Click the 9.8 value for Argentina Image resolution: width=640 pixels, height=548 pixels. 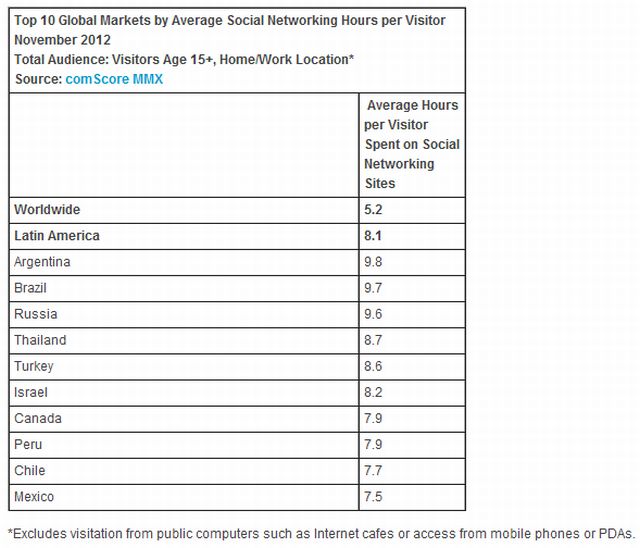click(374, 262)
